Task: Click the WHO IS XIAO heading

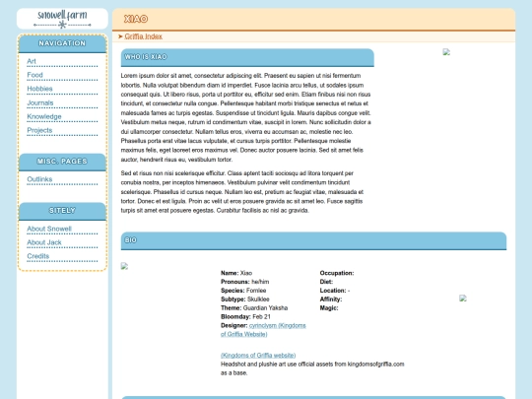Action: tap(146, 57)
